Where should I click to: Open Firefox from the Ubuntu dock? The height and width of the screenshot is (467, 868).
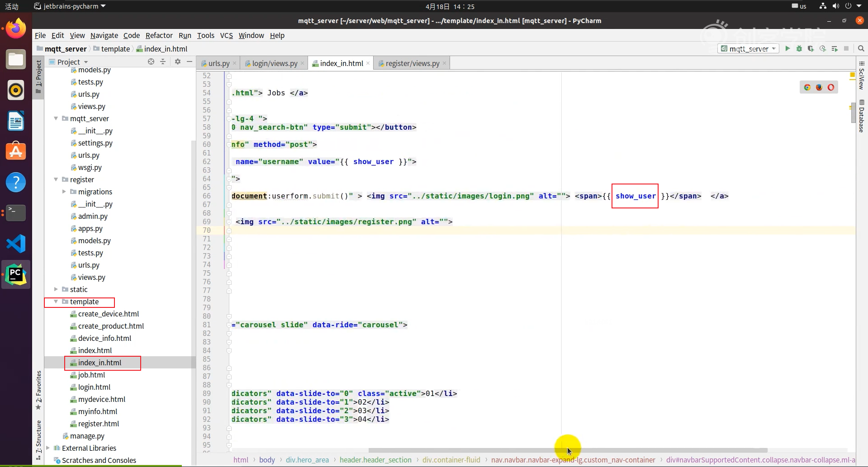(x=16, y=29)
